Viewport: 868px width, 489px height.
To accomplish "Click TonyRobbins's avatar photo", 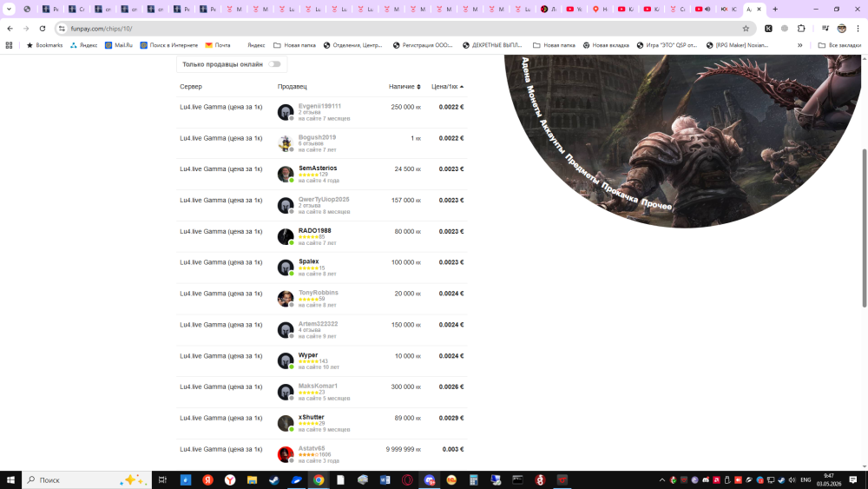I will 286,299.
